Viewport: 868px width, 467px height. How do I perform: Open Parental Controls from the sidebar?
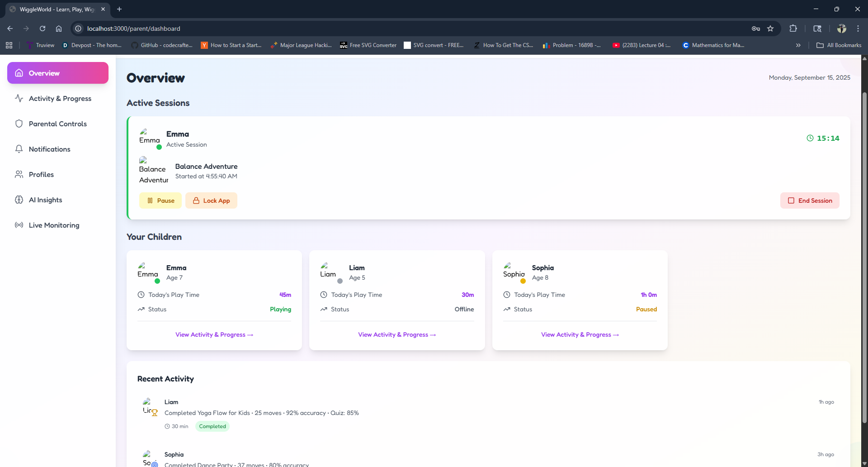click(x=58, y=124)
